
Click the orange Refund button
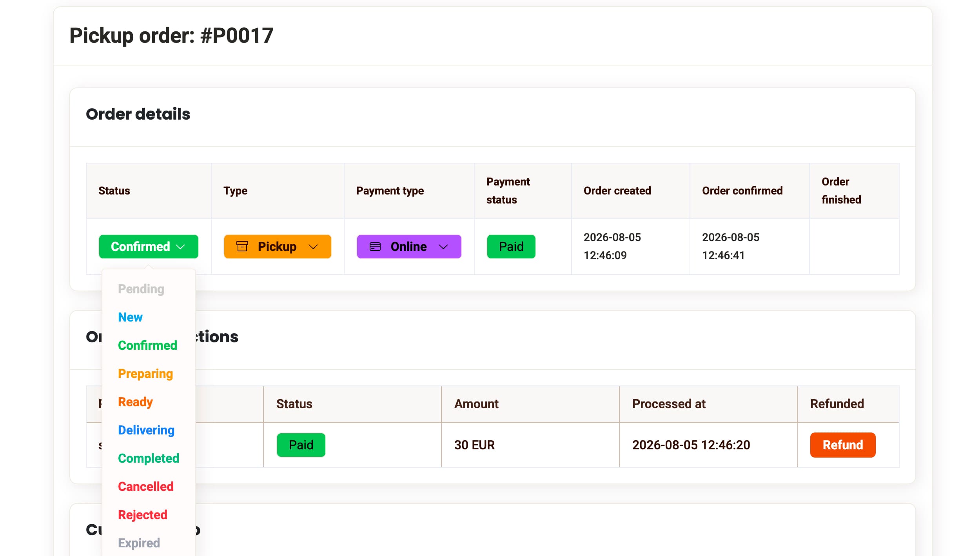tap(843, 445)
